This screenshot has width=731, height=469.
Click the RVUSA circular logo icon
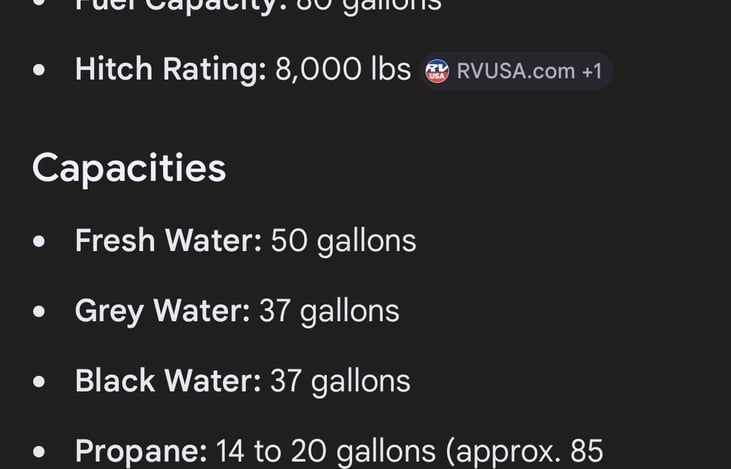[x=437, y=71]
